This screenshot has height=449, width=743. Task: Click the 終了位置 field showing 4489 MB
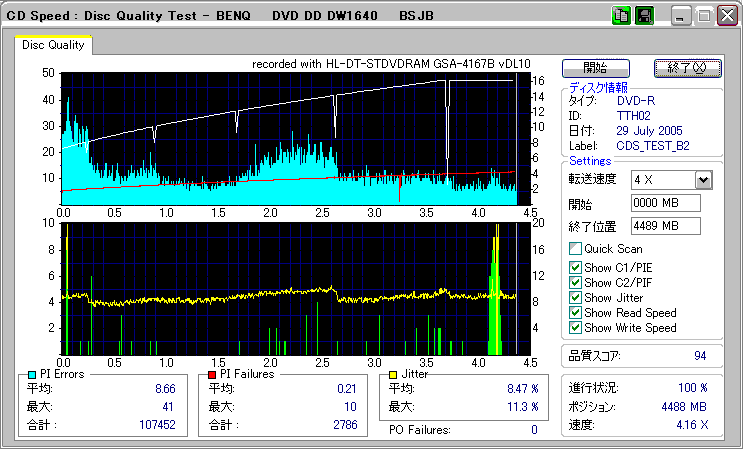tap(665, 226)
